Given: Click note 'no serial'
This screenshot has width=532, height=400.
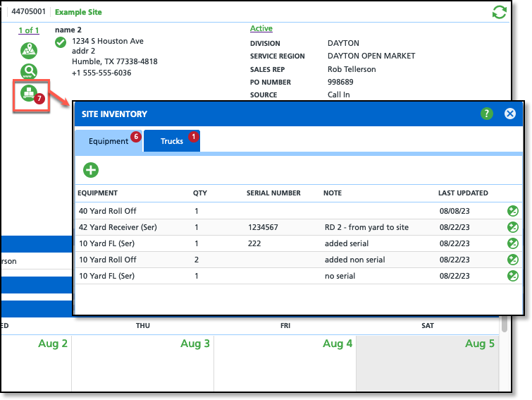Looking at the screenshot, I should 340,276.
